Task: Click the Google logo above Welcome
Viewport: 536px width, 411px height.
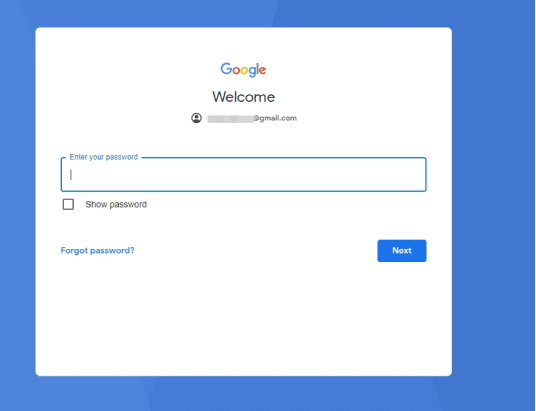Action: [243, 70]
